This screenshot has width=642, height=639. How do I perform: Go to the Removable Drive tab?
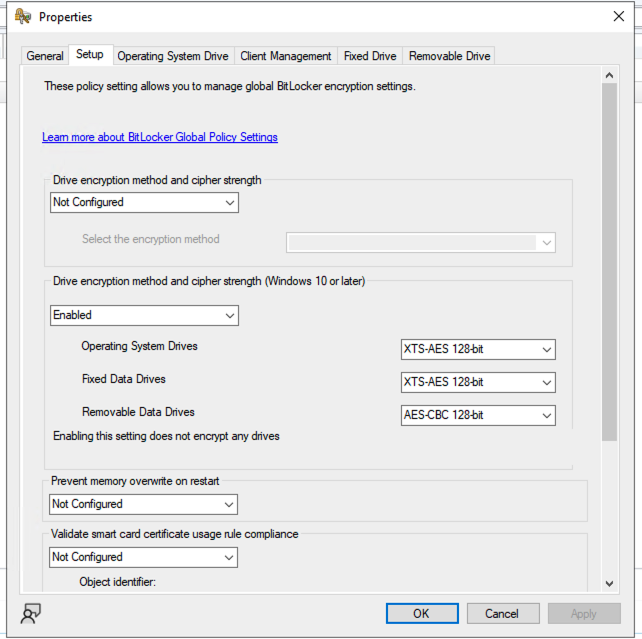click(x=450, y=56)
